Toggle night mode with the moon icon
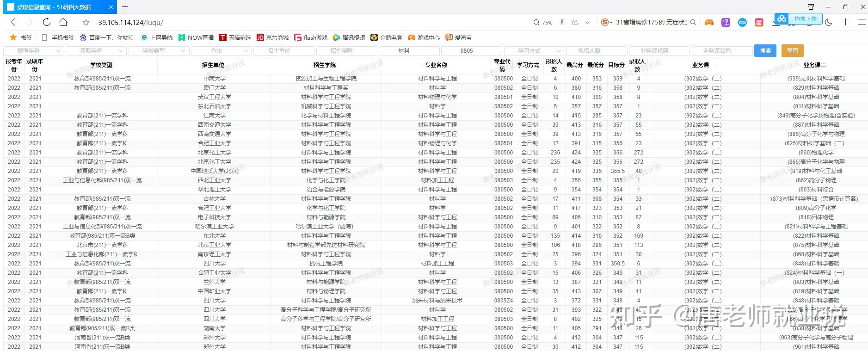This screenshot has width=868, height=351. [x=829, y=22]
